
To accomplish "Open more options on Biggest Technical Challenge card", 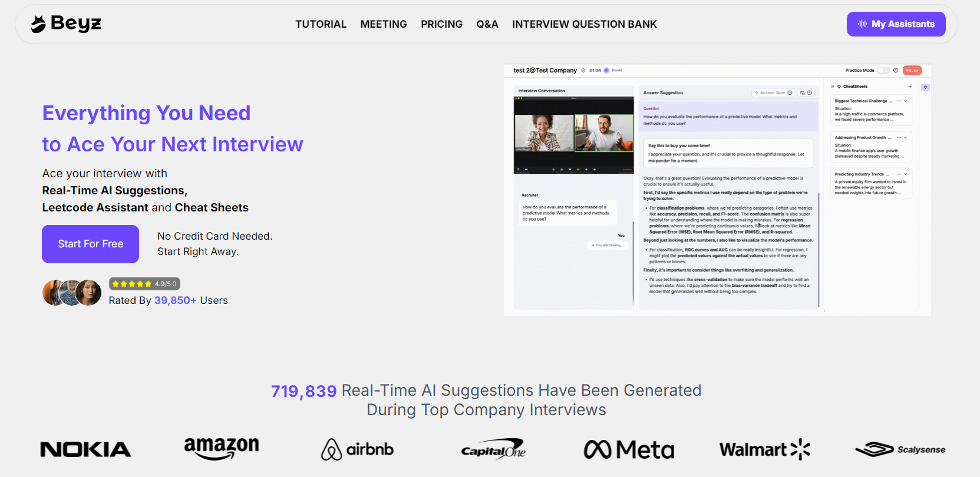I will [899, 101].
